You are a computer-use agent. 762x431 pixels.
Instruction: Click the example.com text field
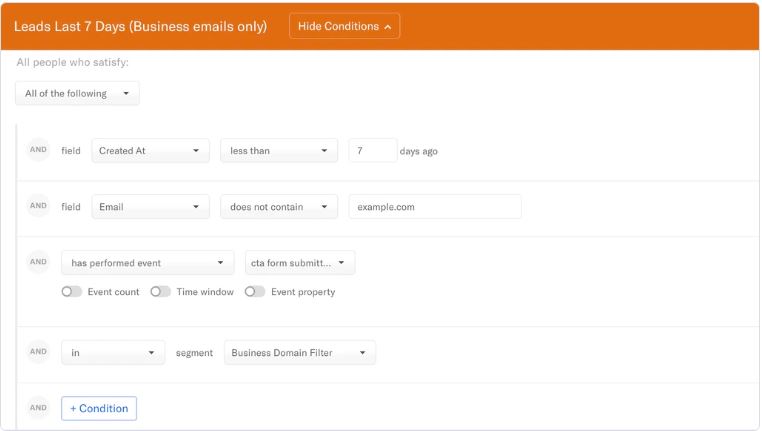[x=435, y=207]
